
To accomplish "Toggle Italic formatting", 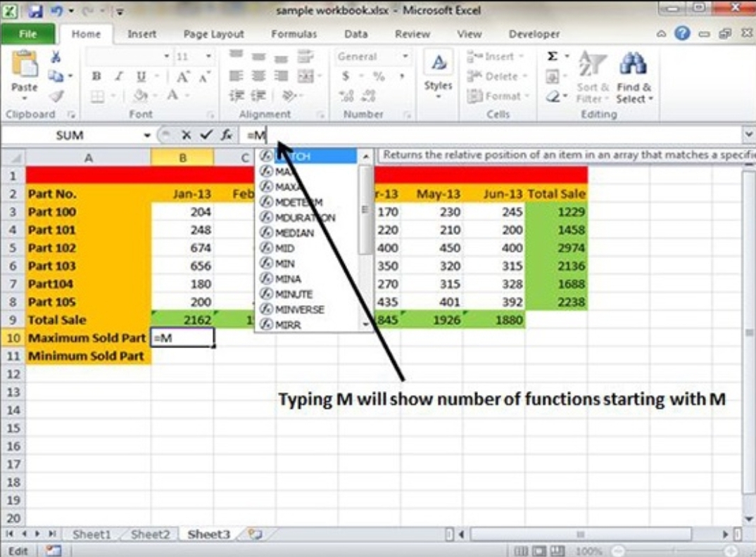I will click(118, 76).
